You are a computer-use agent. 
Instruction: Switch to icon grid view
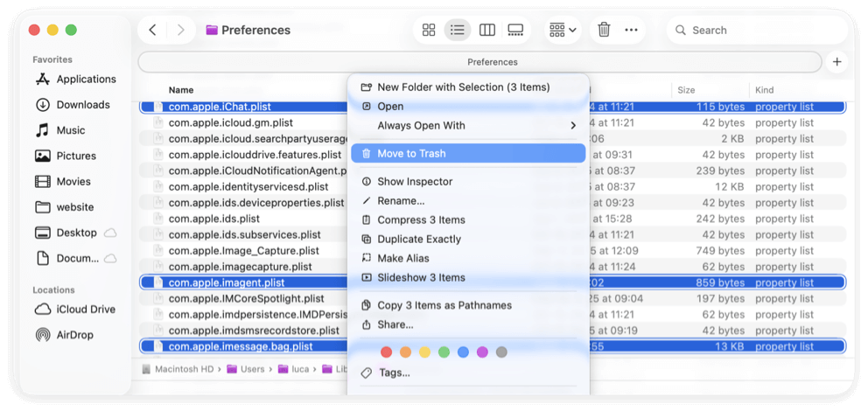pos(429,30)
